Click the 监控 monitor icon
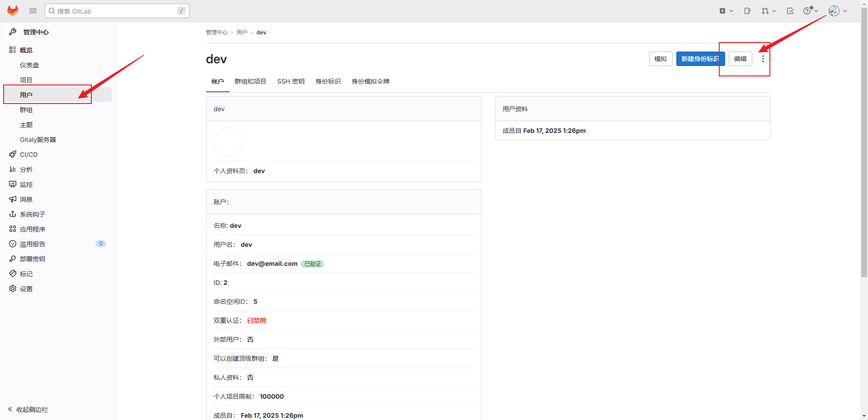The width and height of the screenshot is (868, 420). pos(13,184)
